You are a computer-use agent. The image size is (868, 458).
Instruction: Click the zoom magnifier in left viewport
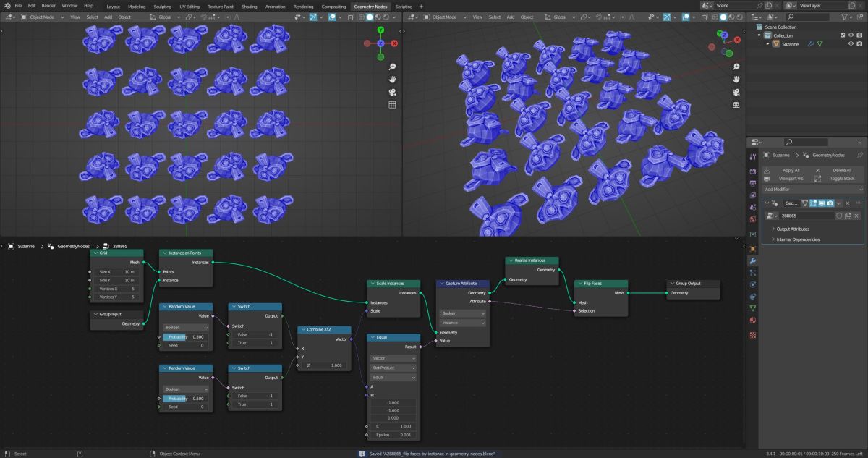click(x=392, y=67)
